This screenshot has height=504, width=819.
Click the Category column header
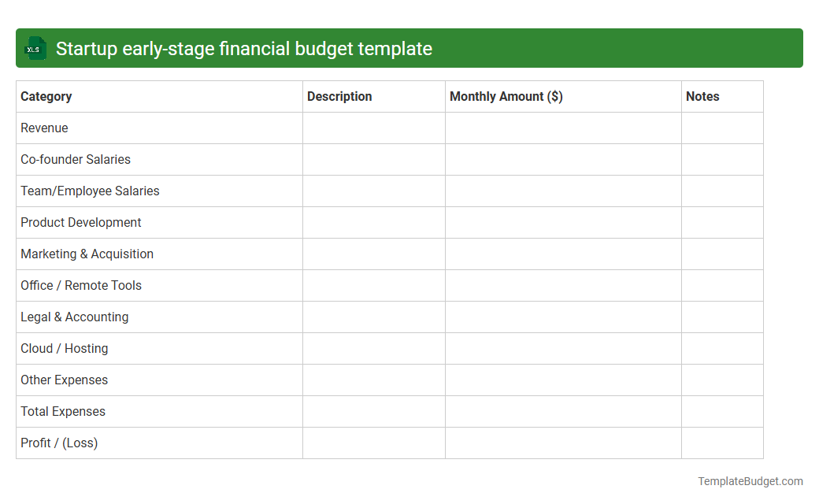pos(46,96)
